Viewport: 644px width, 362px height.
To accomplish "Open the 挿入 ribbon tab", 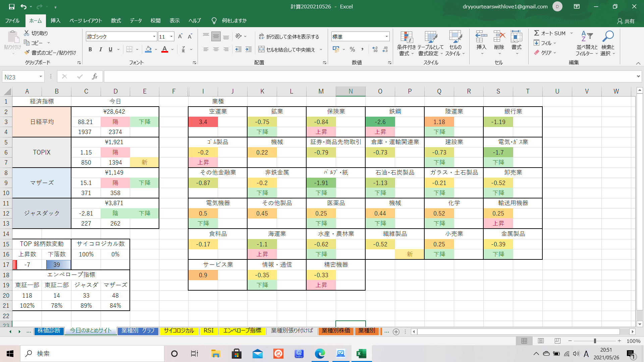I will pos(55,21).
